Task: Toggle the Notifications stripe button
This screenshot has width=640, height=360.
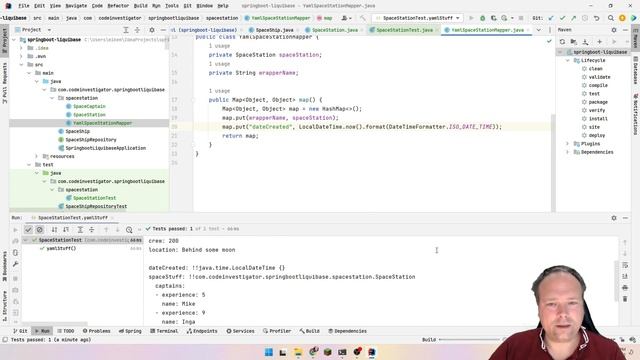Action: tap(636, 113)
